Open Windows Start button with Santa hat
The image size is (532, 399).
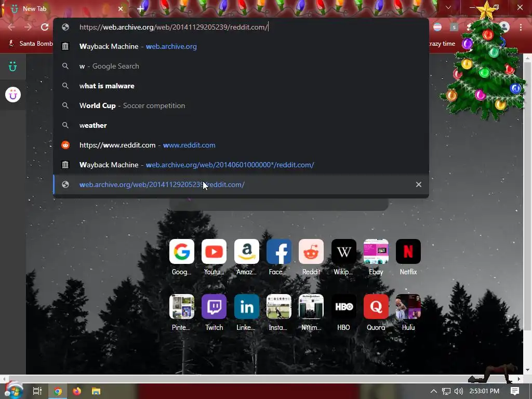tap(13, 391)
